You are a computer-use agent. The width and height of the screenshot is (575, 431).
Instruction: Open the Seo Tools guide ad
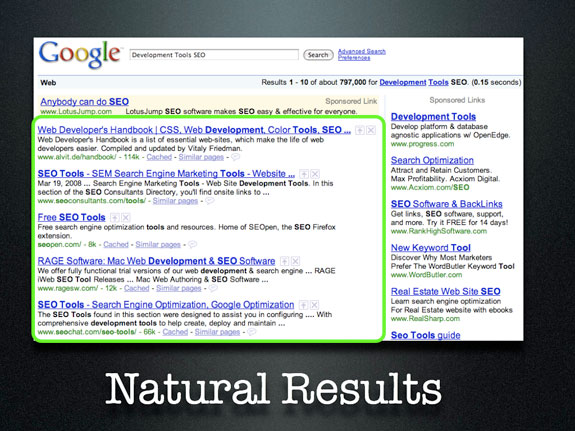click(x=425, y=335)
